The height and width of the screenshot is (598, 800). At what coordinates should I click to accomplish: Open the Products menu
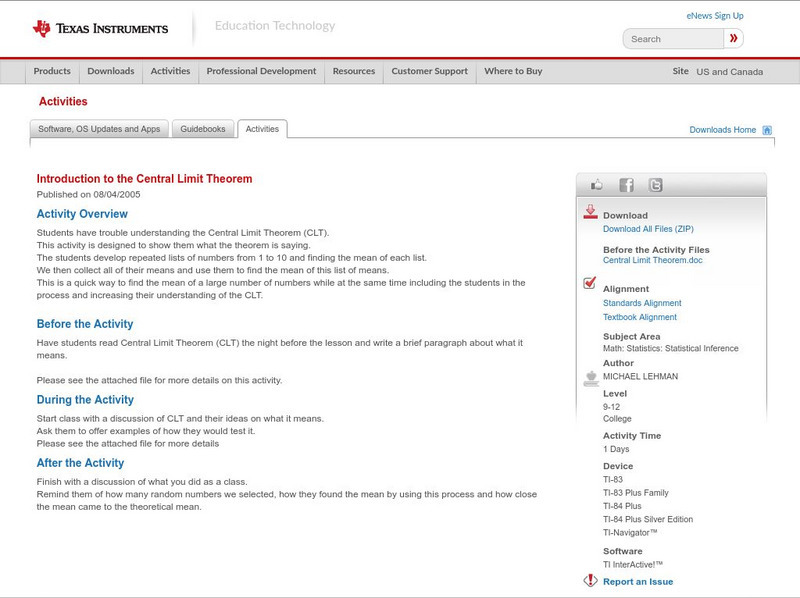[52, 71]
